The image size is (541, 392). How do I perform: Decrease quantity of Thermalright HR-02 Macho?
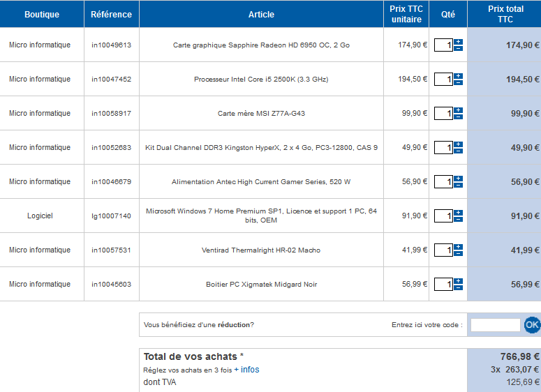tap(458, 254)
